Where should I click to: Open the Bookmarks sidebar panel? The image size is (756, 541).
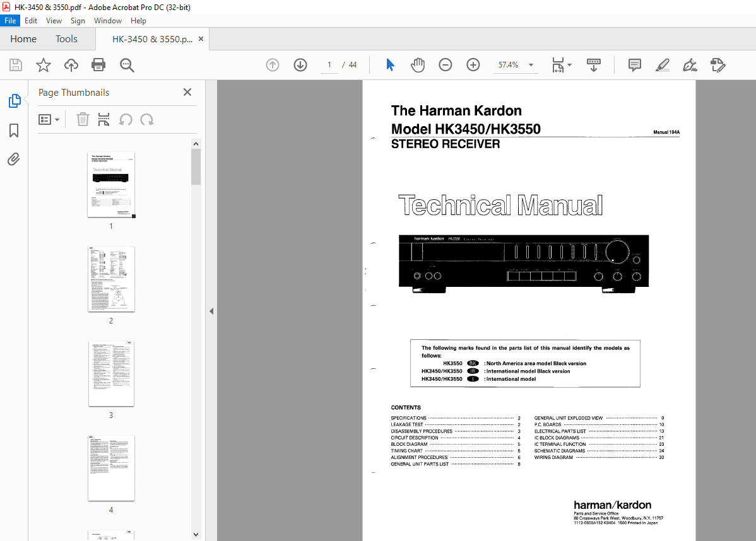tap(14, 131)
